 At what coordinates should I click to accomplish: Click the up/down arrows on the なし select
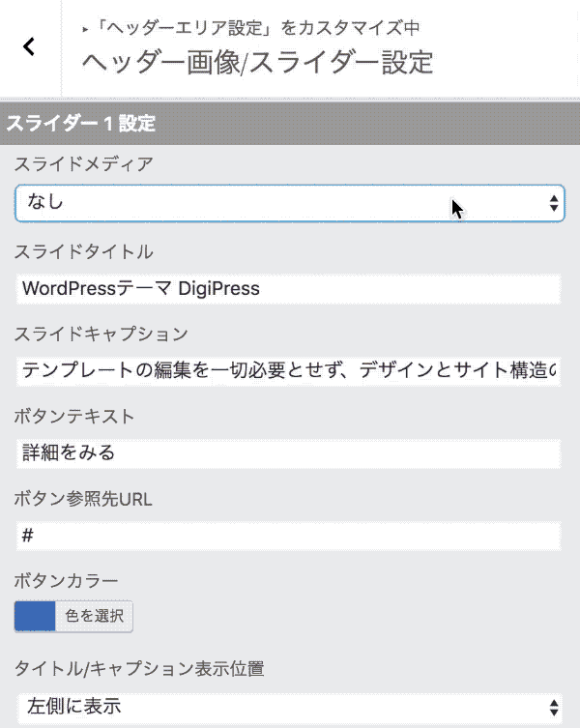(553, 204)
